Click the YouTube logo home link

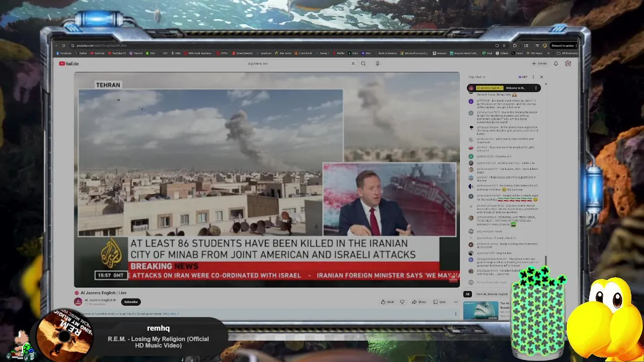click(68, 63)
